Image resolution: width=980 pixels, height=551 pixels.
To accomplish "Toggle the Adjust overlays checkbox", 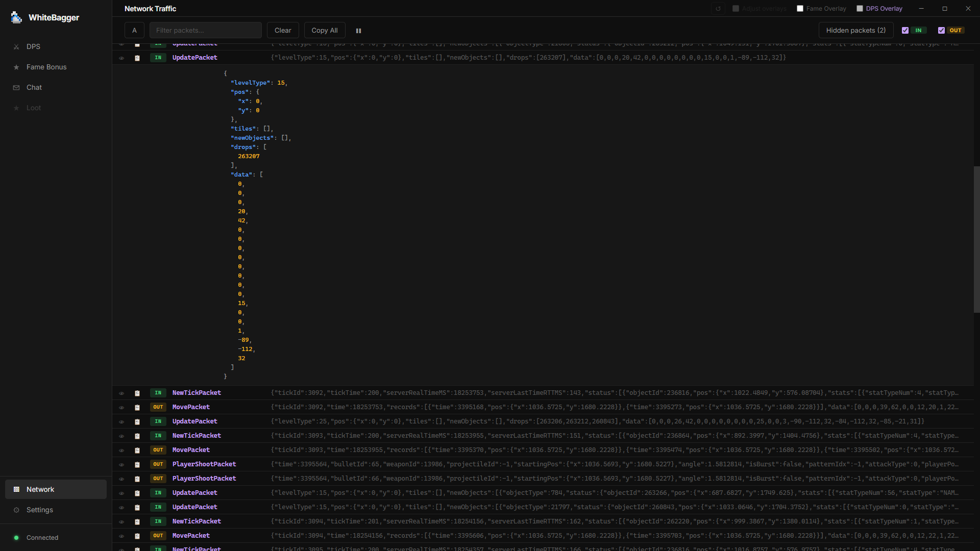I will pyautogui.click(x=736, y=9).
